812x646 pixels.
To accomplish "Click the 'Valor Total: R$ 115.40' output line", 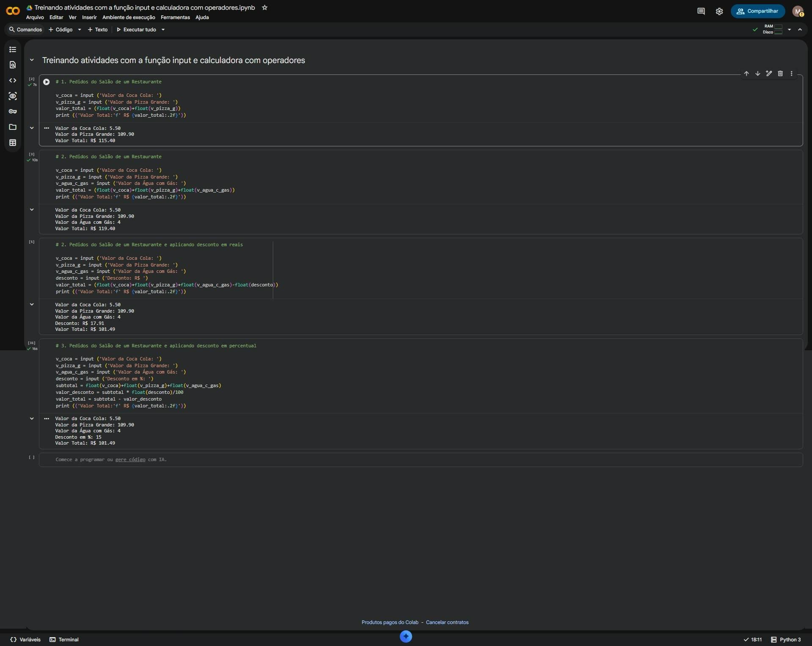I will [85, 140].
